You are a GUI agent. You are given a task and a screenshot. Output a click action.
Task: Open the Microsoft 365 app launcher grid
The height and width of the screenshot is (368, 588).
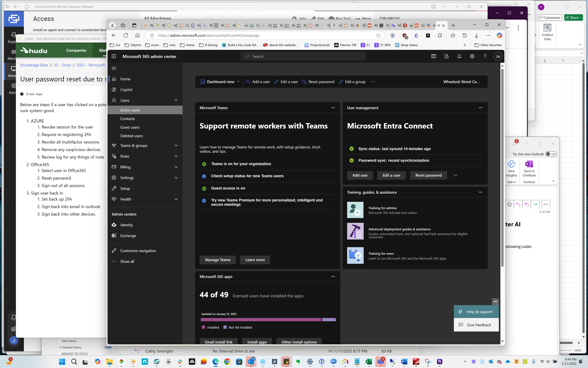click(114, 56)
